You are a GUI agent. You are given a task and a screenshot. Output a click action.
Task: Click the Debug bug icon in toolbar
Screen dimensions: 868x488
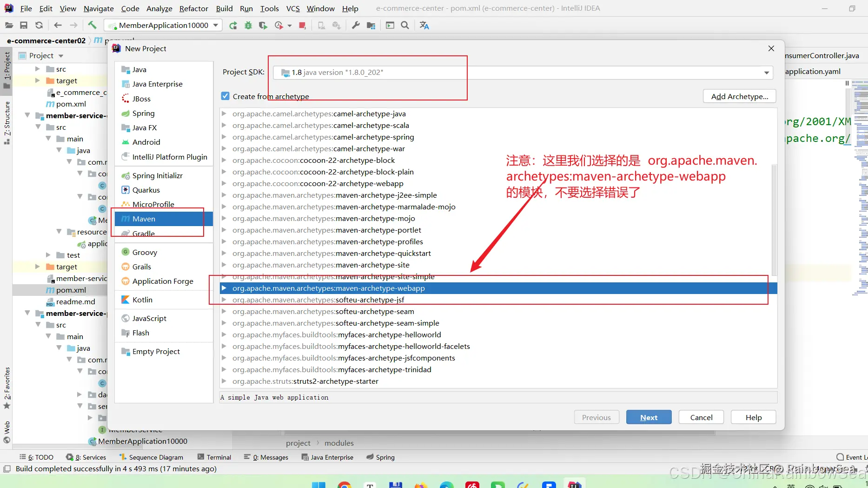click(248, 25)
